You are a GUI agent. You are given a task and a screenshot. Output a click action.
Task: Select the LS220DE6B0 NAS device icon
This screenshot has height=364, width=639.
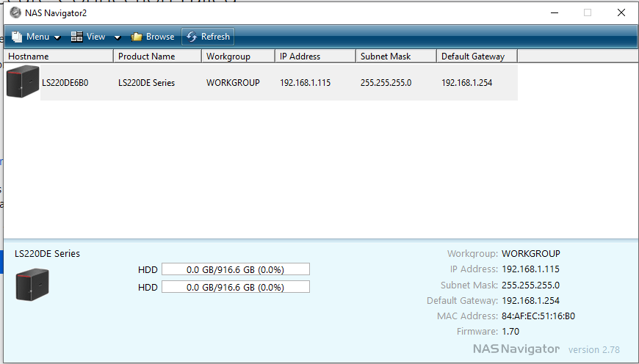(23, 81)
